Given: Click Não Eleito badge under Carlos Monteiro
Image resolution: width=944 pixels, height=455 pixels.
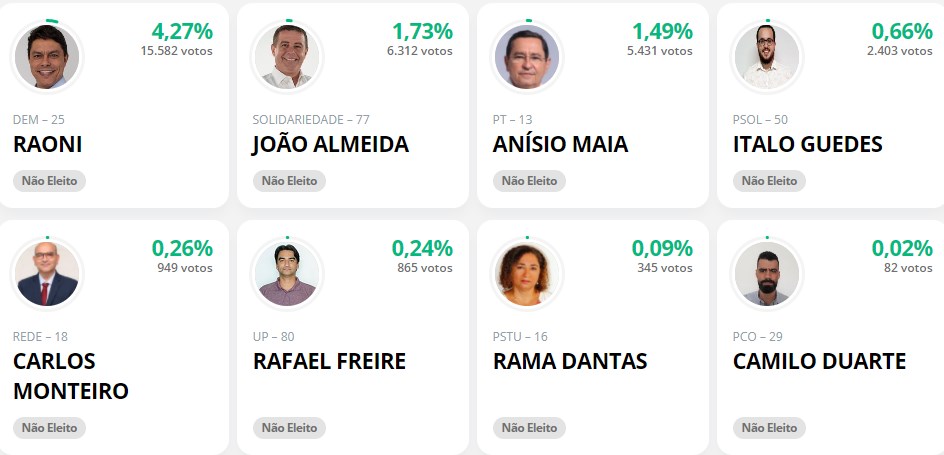Looking at the screenshot, I should coord(49,428).
